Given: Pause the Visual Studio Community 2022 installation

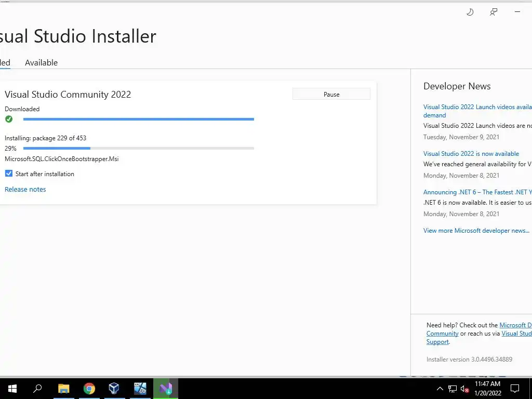Looking at the screenshot, I should pyautogui.click(x=331, y=95).
